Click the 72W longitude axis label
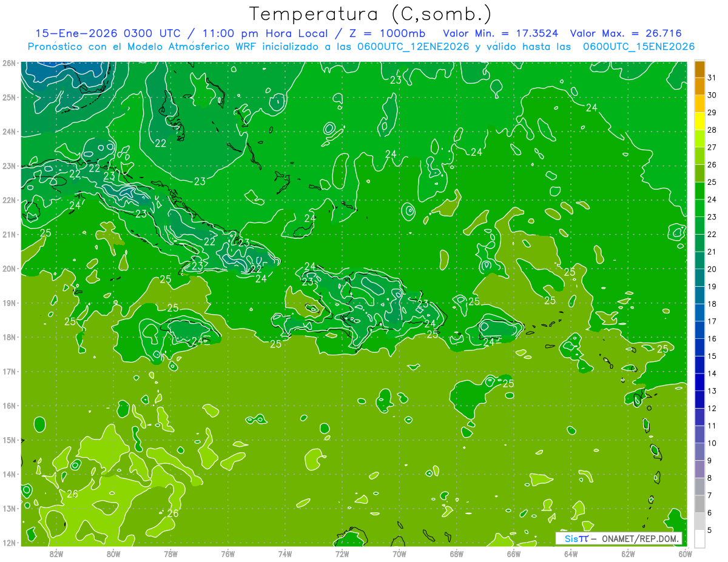 (342, 554)
